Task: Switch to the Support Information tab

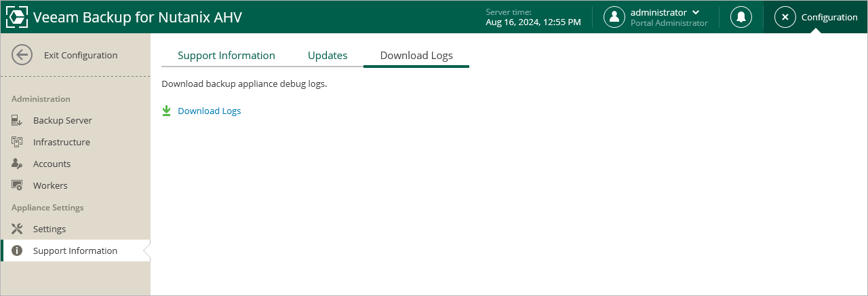Action: coord(226,56)
